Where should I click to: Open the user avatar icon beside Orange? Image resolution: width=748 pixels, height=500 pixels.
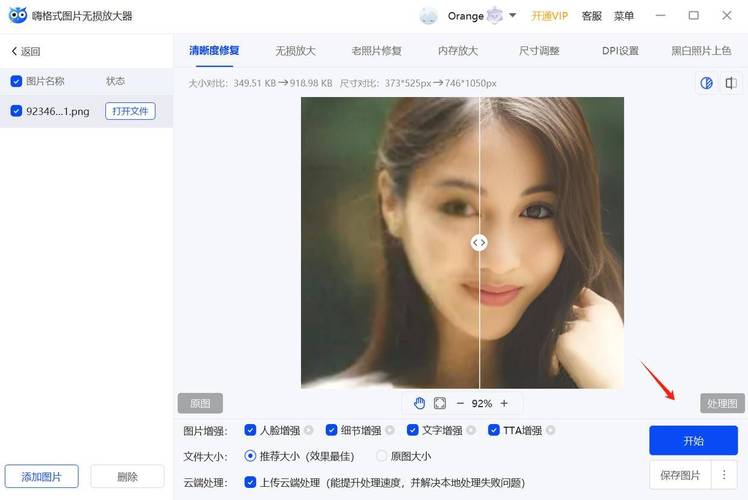[428, 16]
